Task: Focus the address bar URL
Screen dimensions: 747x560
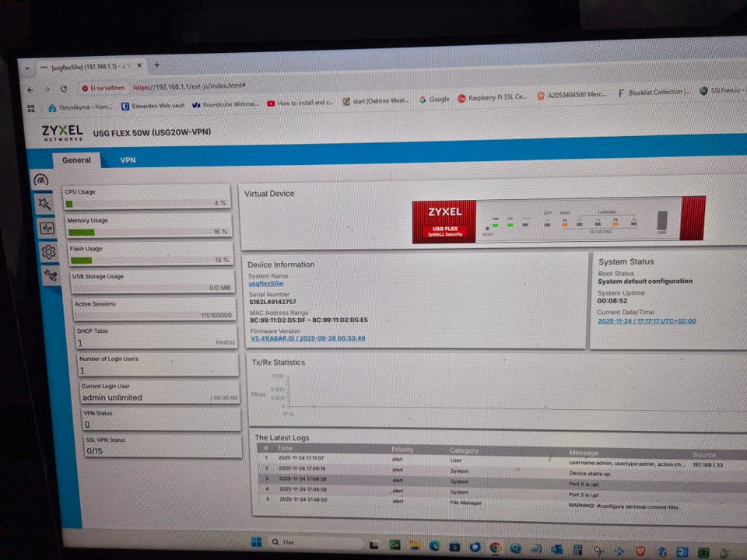Action: tap(190, 86)
